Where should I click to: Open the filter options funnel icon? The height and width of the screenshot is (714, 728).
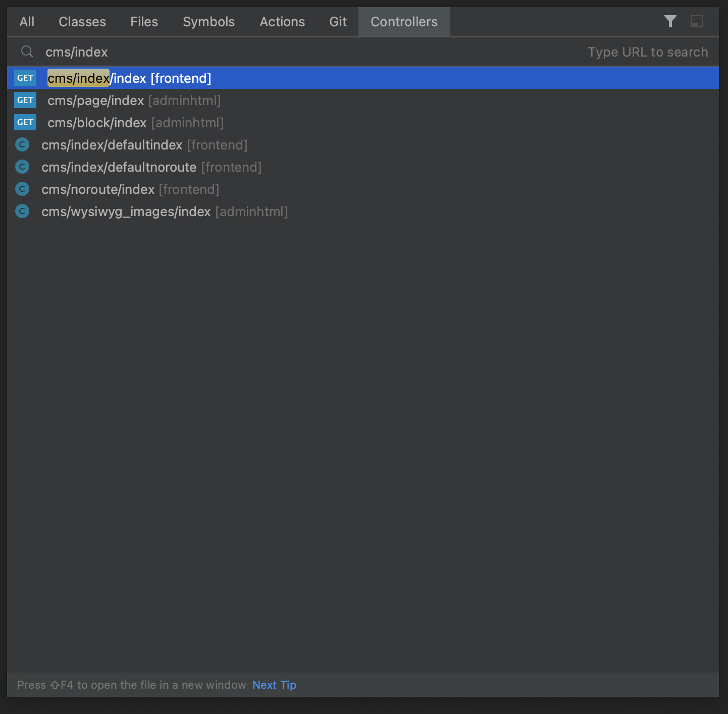[670, 21]
